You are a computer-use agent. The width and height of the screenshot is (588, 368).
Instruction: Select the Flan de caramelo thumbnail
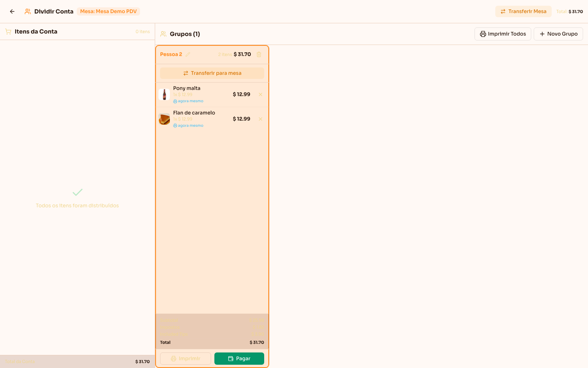coord(164,119)
